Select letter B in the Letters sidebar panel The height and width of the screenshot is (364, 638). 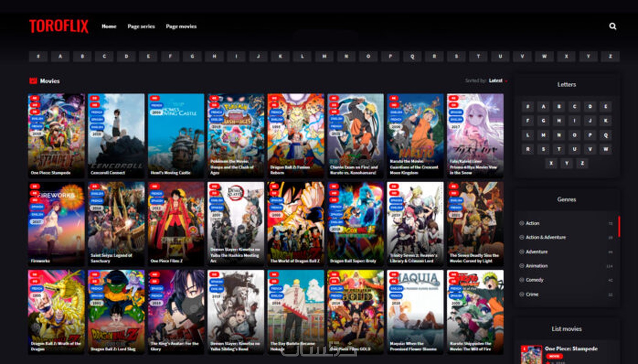click(559, 107)
